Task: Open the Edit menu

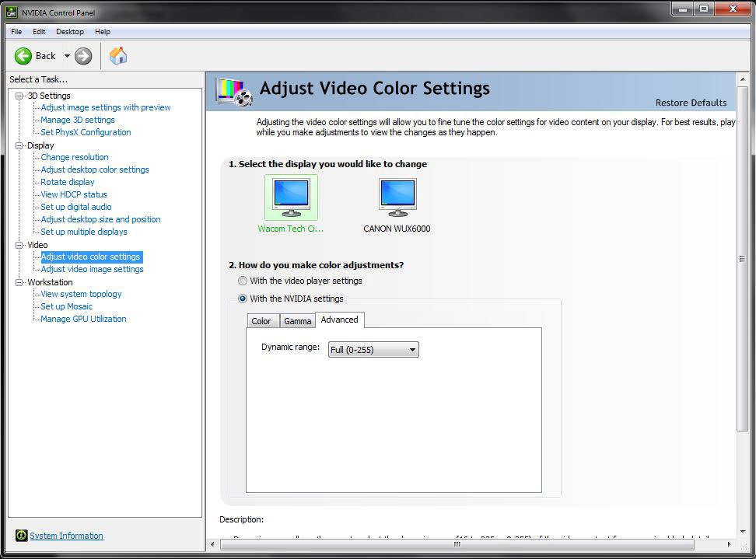Action: [x=39, y=31]
